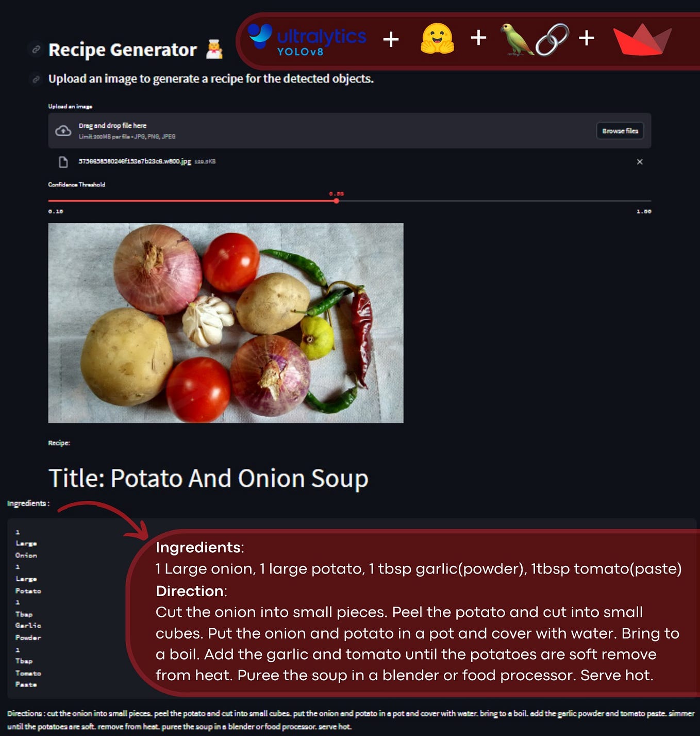Click the LangChain parrot and chain logo

pyautogui.click(x=535, y=39)
